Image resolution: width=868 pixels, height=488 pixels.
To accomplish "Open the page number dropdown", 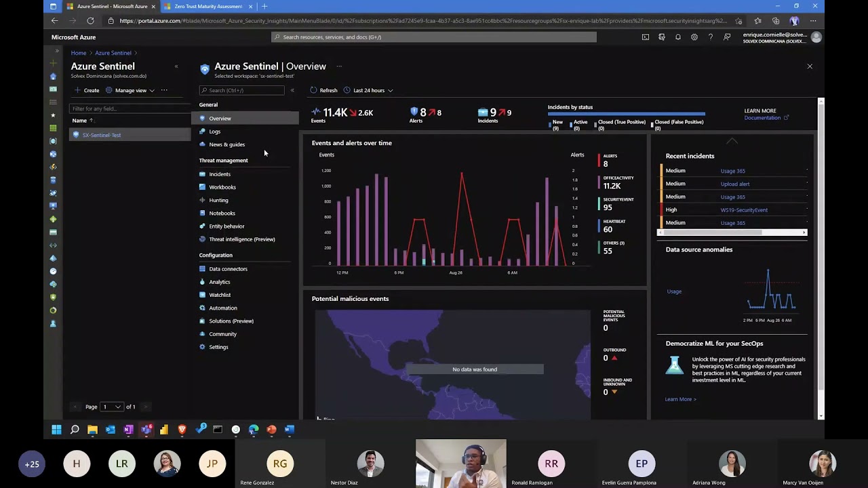I will pyautogui.click(x=112, y=407).
